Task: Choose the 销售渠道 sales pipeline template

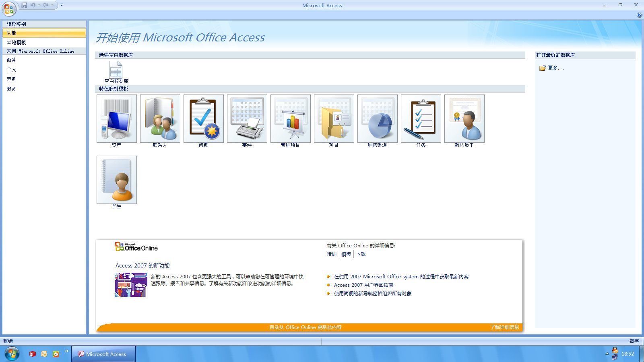Action: [x=378, y=121]
